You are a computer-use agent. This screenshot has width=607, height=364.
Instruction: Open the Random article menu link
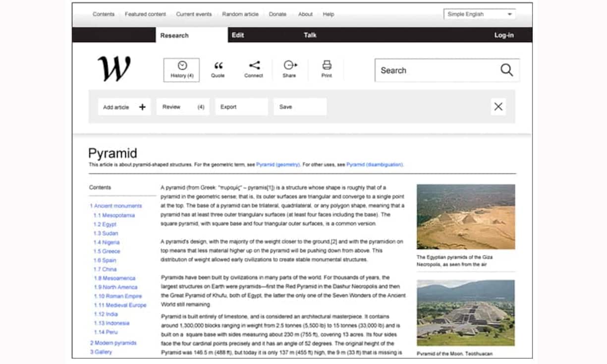pos(240,14)
